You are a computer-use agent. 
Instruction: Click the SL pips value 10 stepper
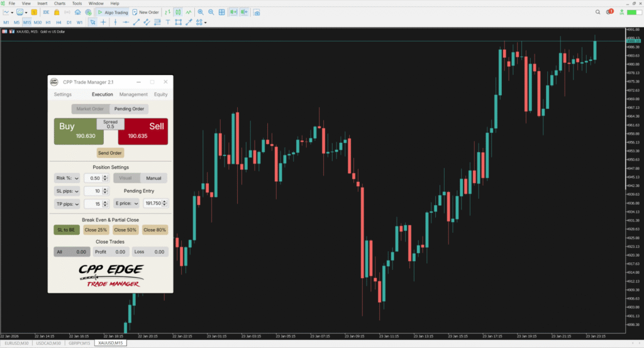click(x=106, y=191)
